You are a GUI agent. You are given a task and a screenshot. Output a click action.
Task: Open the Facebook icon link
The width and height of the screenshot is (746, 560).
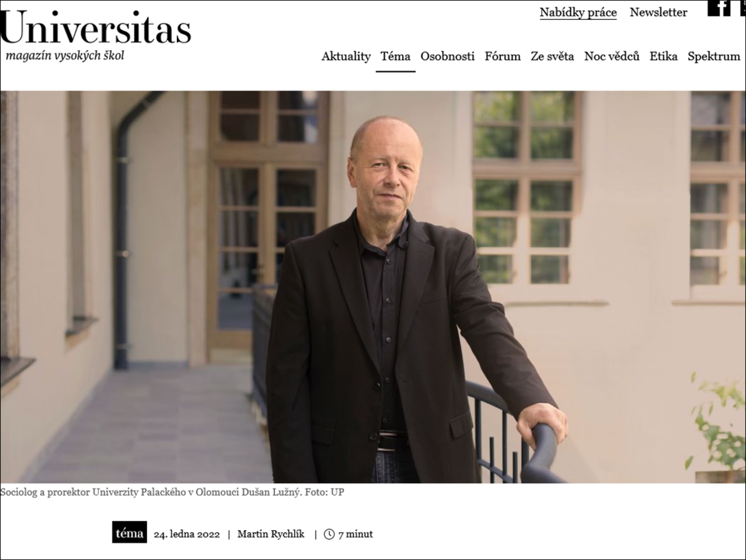719,8
